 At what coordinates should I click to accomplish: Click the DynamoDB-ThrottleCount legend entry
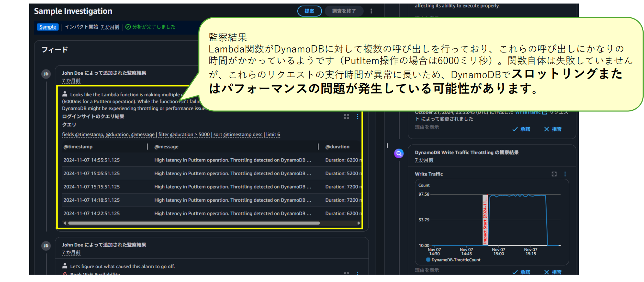[x=453, y=260]
